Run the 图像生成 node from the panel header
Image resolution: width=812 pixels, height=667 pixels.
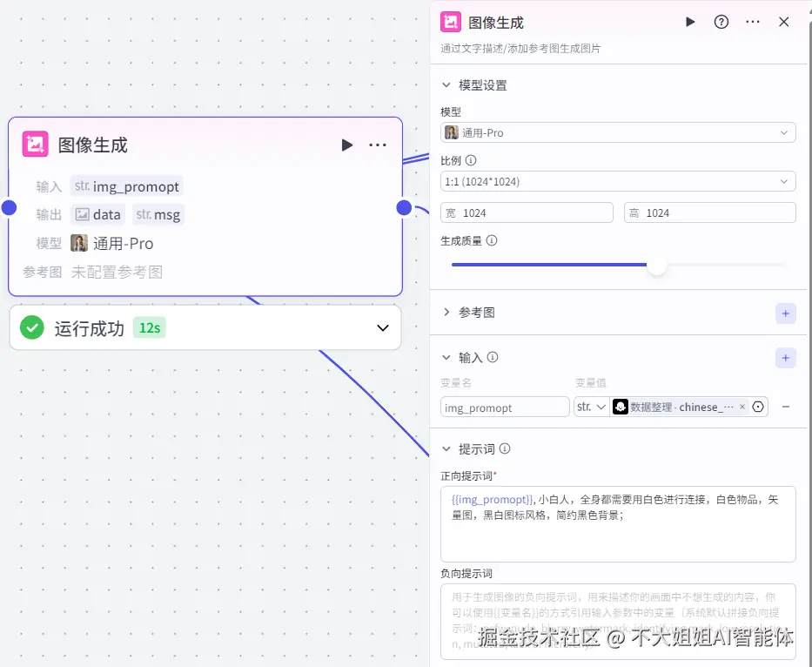click(x=690, y=22)
